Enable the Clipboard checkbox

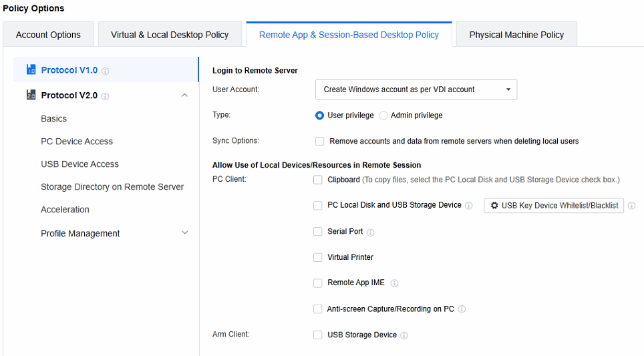coord(318,180)
